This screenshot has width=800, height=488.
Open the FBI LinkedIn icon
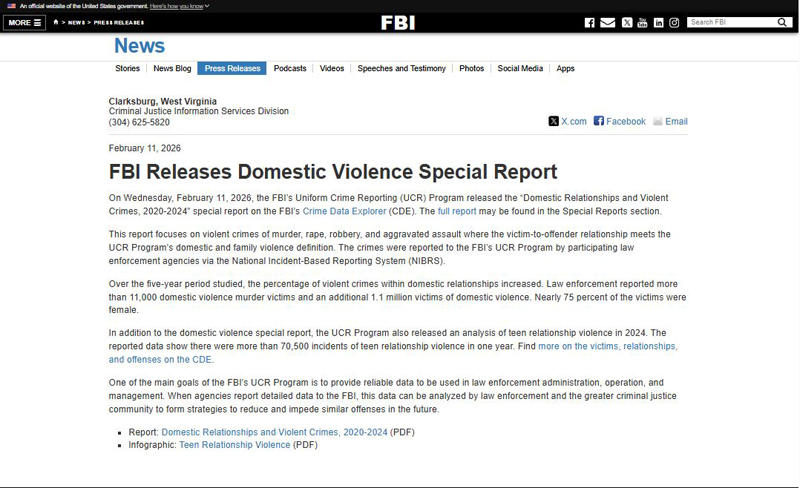(658, 22)
